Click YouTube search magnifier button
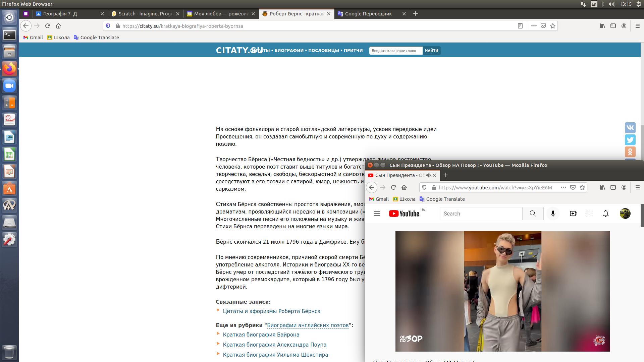The image size is (644, 362). click(533, 214)
